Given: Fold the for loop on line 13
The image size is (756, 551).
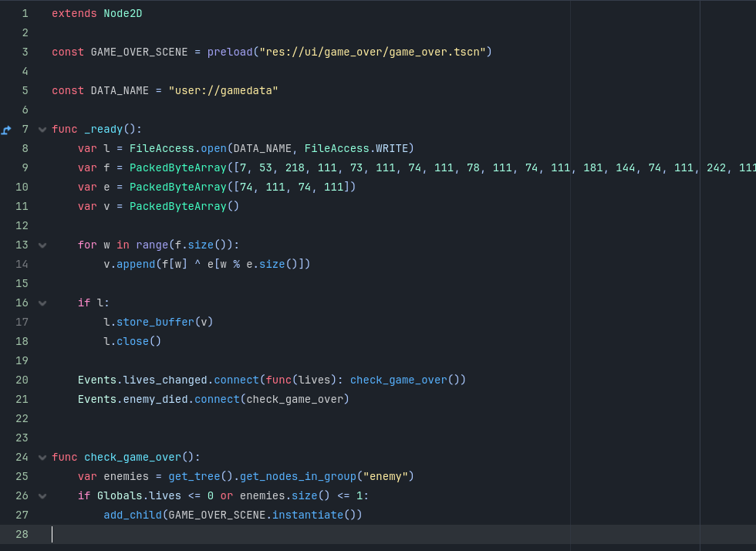Looking at the screenshot, I should click(42, 245).
